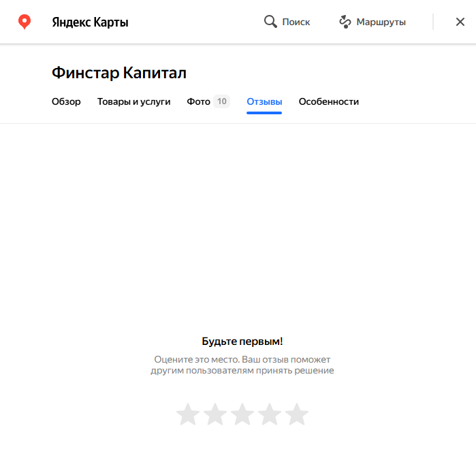Close the panel with the X button
This screenshot has width=476, height=464.
point(460,22)
